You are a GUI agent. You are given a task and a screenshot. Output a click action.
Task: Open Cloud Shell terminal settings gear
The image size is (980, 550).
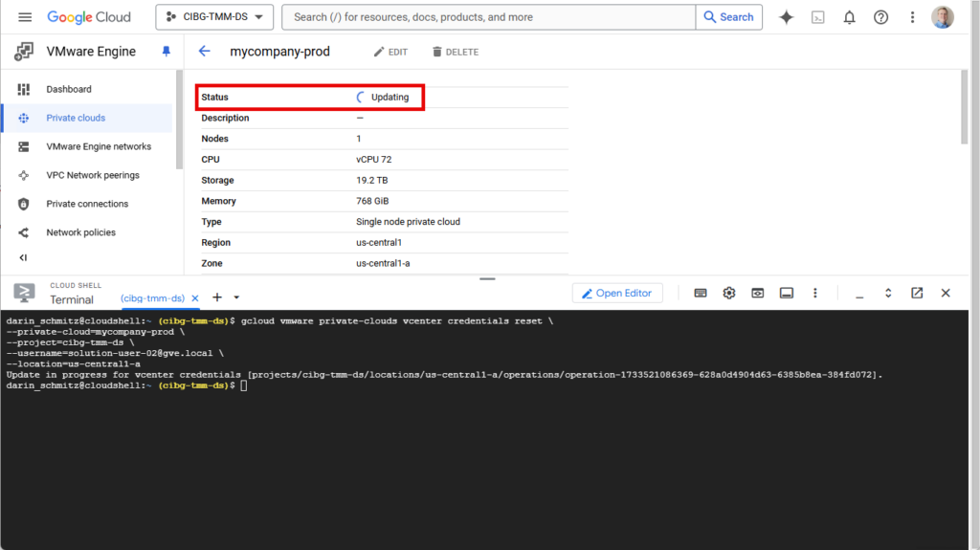(728, 293)
